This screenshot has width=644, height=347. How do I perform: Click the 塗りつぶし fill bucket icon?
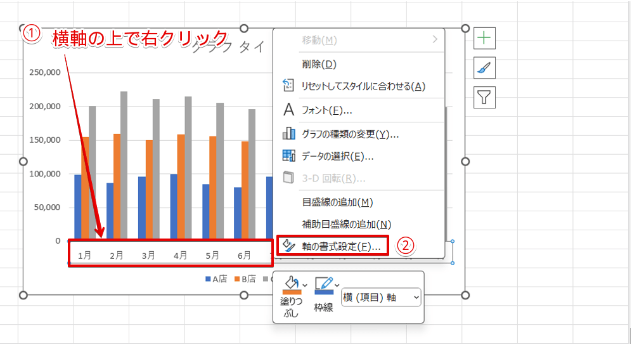coord(292,284)
